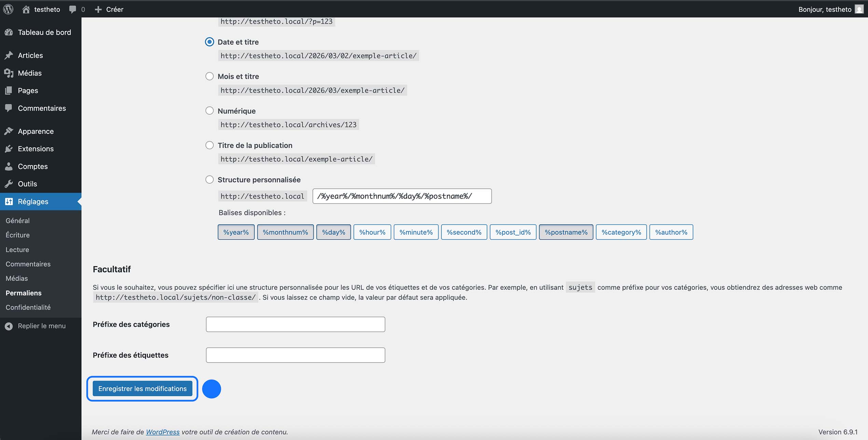Insert the %category% tag into the structure
This screenshot has height=440, width=868.
tap(621, 232)
